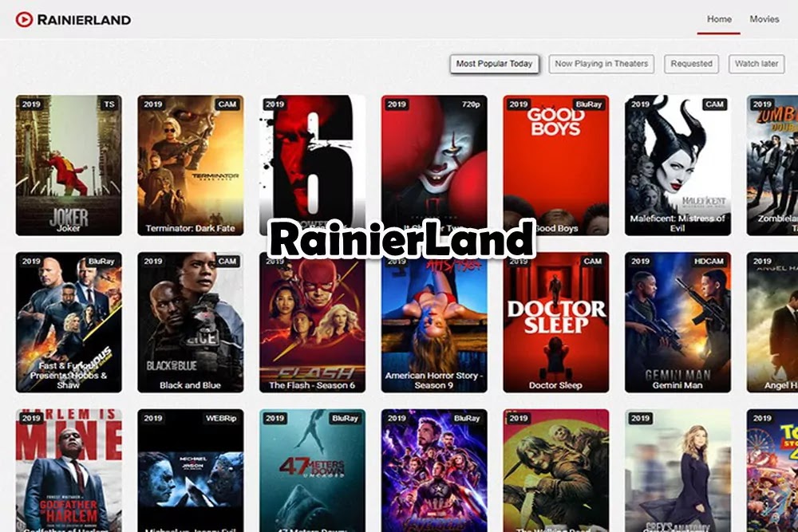Screen dimensions: 798x532
Task: Open the Michael vs Jason poster
Action: [191, 471]
